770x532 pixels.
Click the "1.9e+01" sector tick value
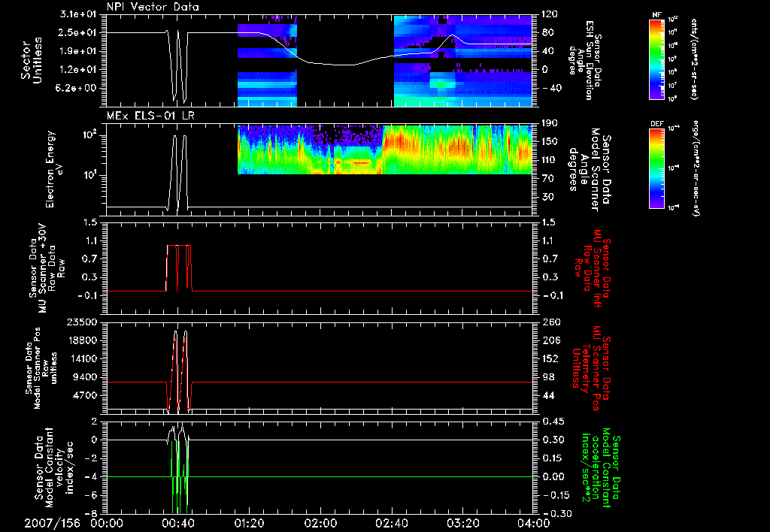pyautogui.click(x=78, y=51)
